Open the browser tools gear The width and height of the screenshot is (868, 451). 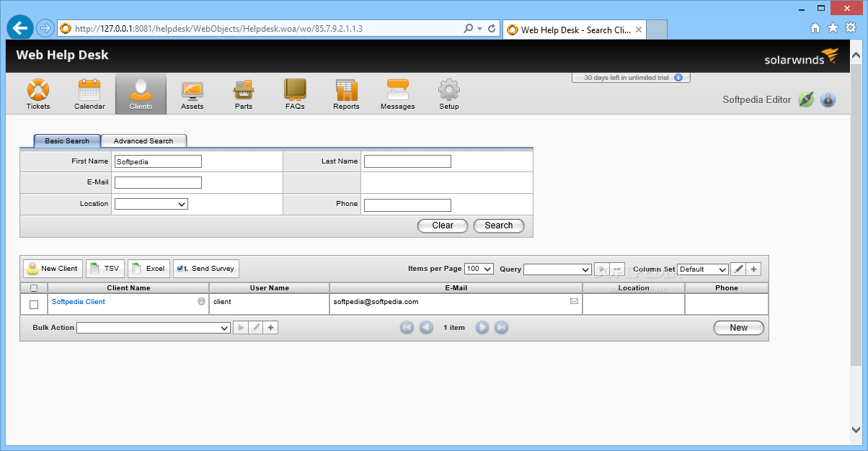coord(850,28)
